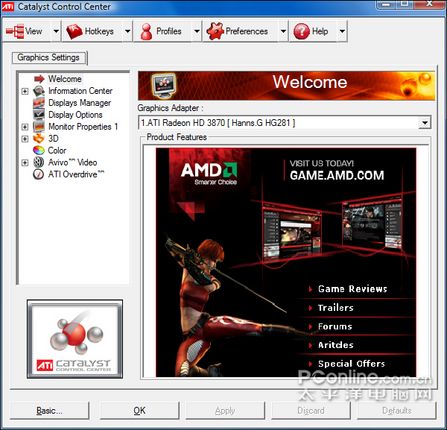The height and width of the screenshot is (430, 447).
Task: Select the Color wheel icon in tree
Action: (39, 150)
